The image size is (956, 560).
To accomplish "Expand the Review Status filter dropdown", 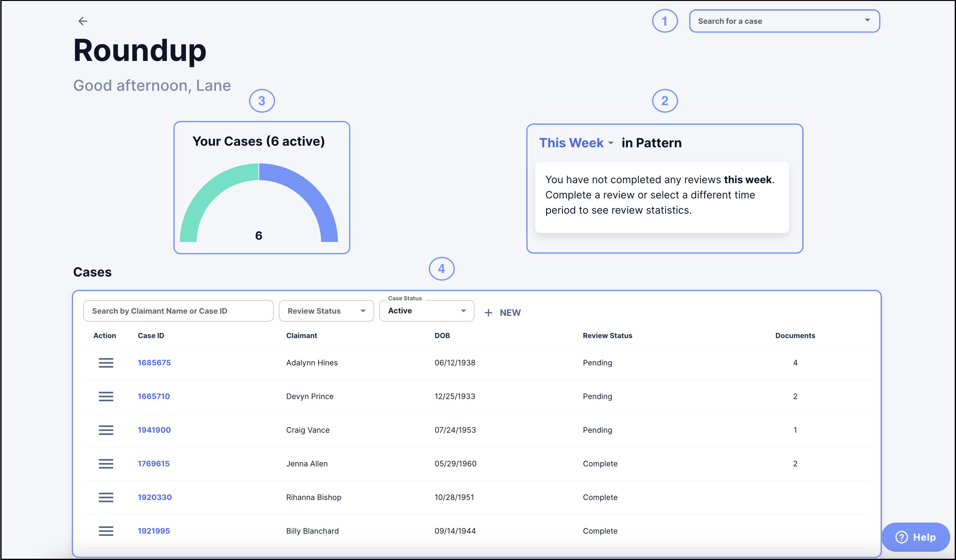I will [326, 311].
